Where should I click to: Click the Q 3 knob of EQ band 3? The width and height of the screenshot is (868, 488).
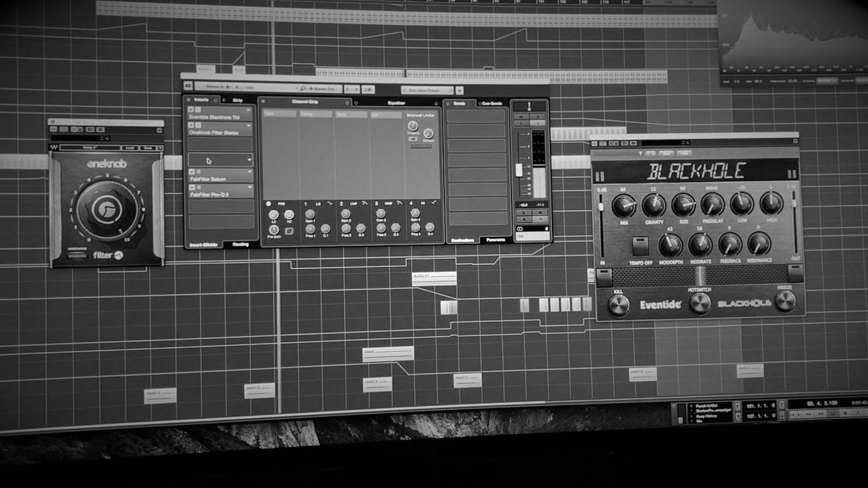[x=395, y=228]
